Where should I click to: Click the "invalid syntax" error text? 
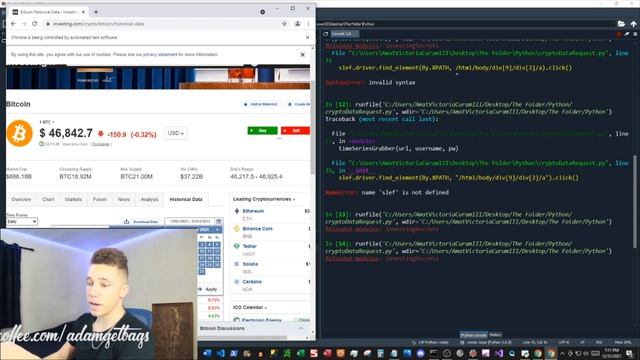coord(392,82)
